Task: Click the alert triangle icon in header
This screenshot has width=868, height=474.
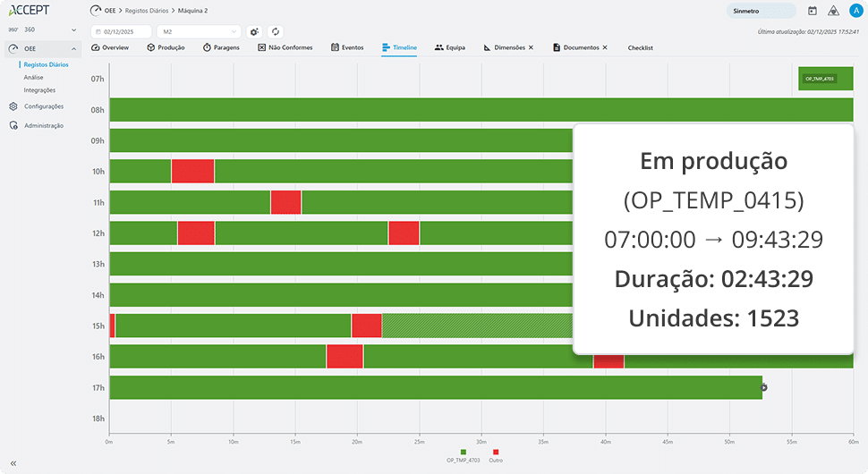Action: coord(833,11)
